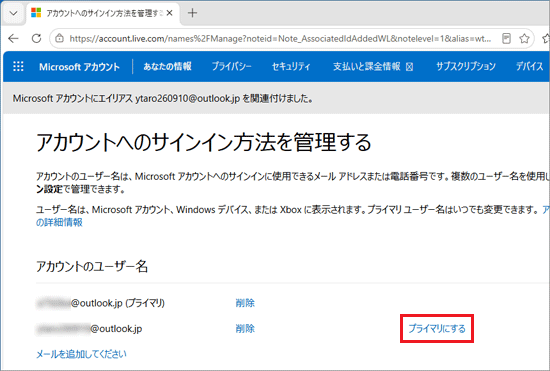The width and height of the screenshot is (550, 371).
Task: Delete the primary outlook.jp alias
Action: [245, 303]
